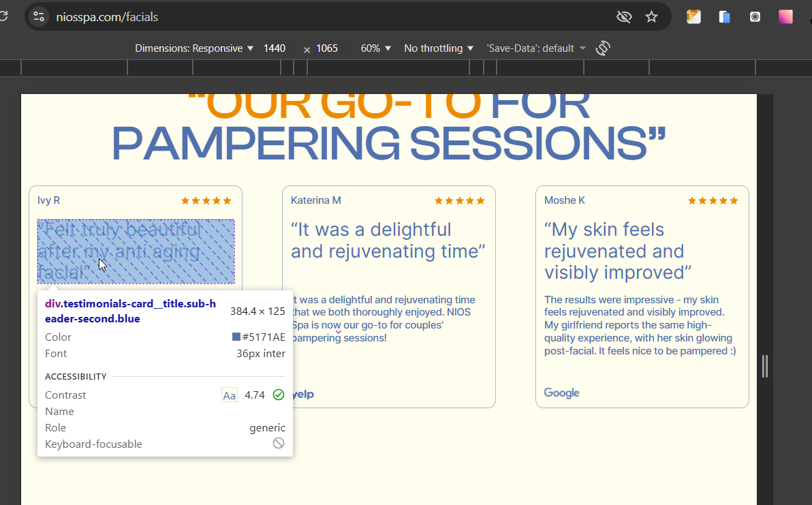812x505 pixels.
Task: Bookmark this page with the star icon
Action: coord(651,17)
